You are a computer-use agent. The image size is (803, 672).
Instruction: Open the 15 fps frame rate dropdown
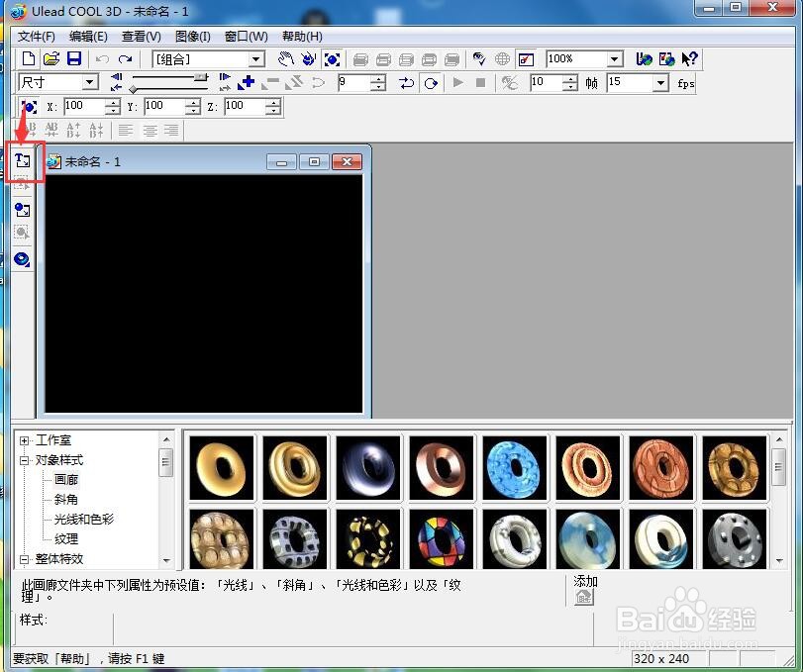pyautogui.click(x=660, y=82)
